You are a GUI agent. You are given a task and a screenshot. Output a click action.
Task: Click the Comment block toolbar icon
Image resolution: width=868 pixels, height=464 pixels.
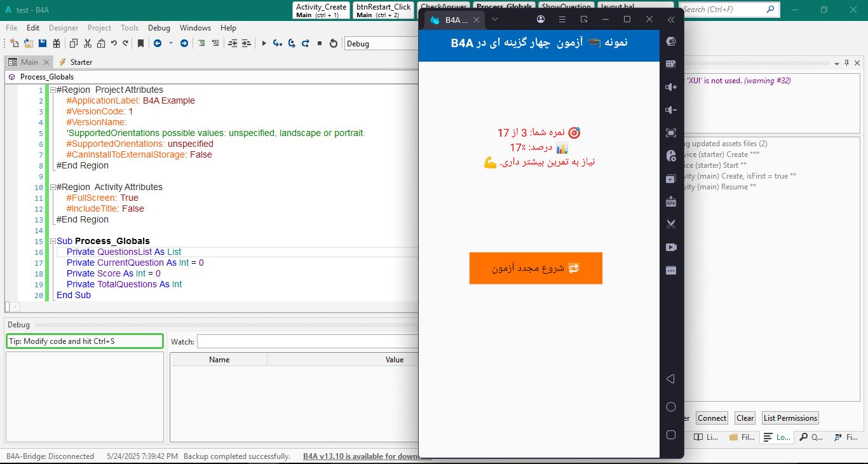(x=201, y=43)
